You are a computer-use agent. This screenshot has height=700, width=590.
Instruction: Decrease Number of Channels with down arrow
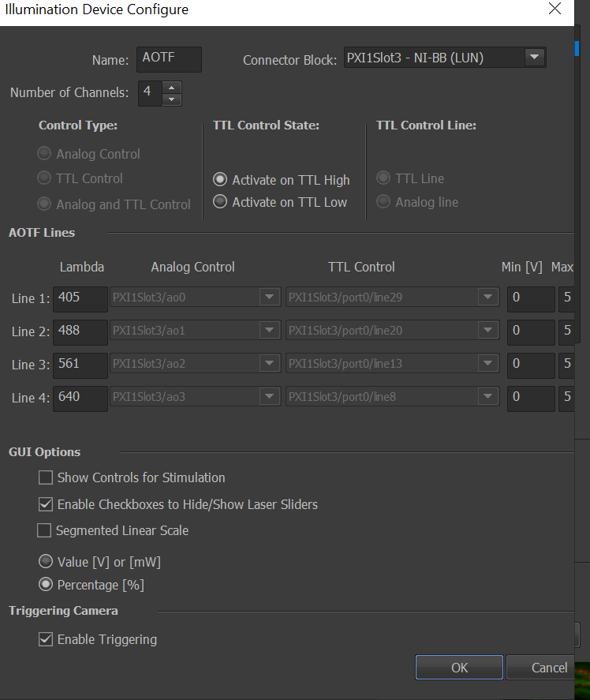172,99
